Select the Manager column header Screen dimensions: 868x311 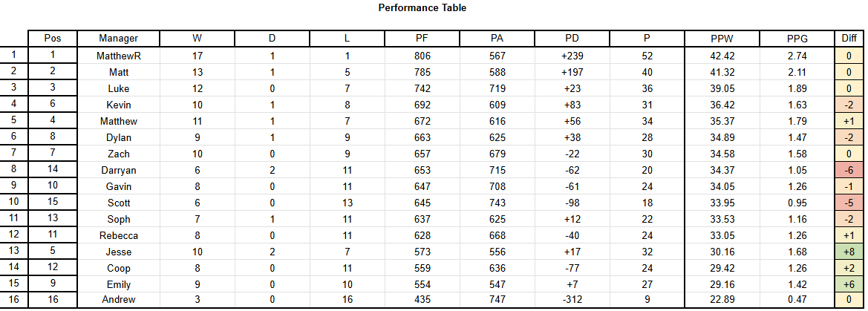point(119,38)
